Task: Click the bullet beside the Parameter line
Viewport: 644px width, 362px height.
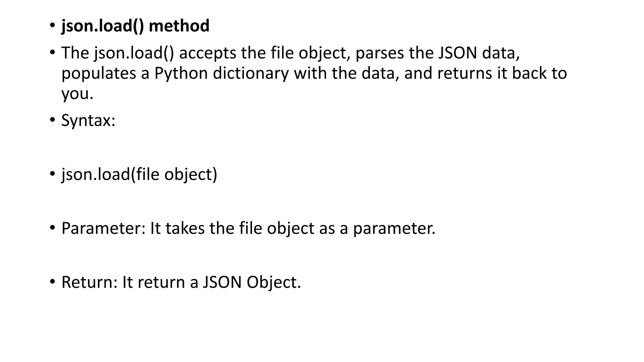Action: [52, 228]
